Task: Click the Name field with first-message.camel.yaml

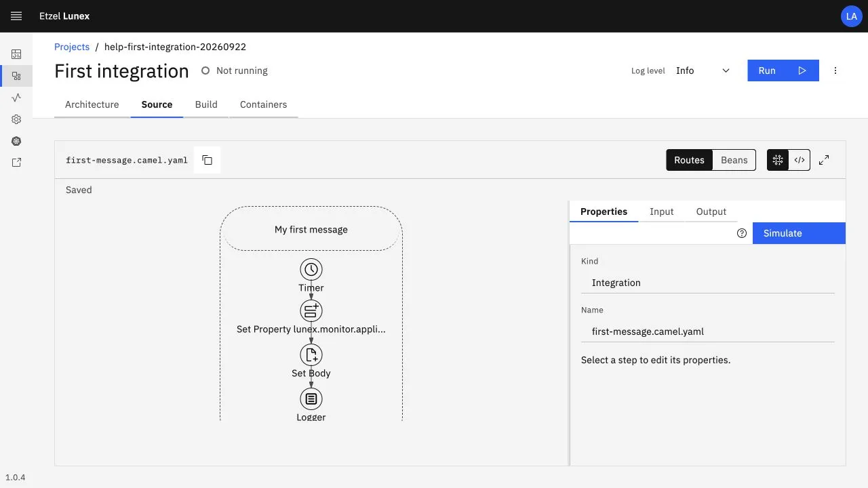Action: 708,331
